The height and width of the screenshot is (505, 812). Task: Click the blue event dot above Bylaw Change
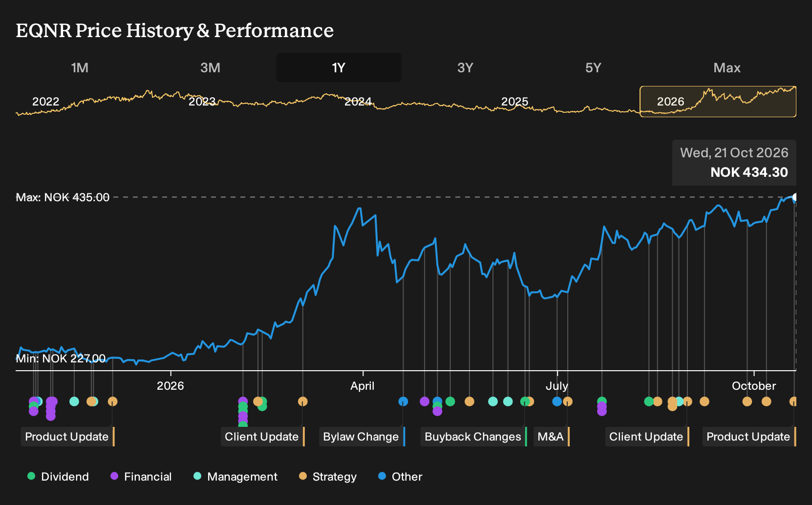tap(403, 401)
